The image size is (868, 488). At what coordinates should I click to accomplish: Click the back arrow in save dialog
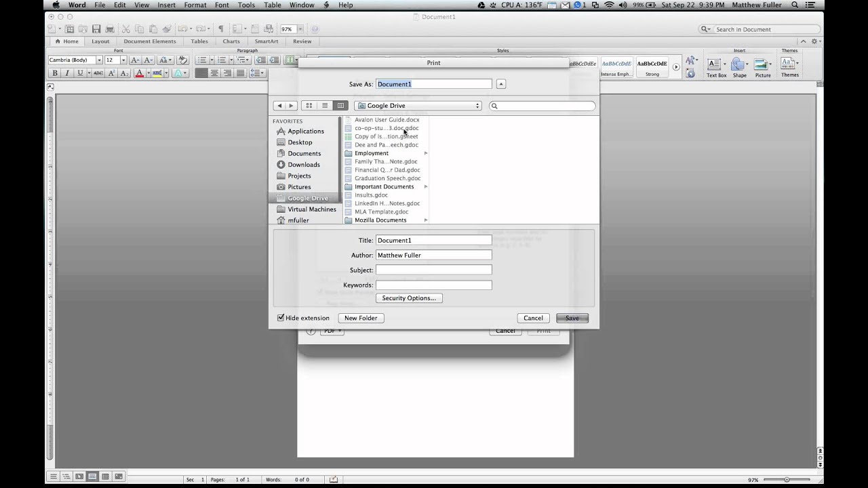[279, 106]
